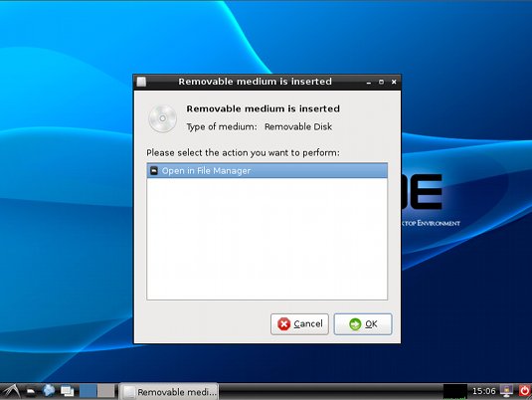The height and width of the screenshot is (400, 532).
Task: Switch to second gray desktop pager
Action: pyautogui.click(x=106, y=391)
